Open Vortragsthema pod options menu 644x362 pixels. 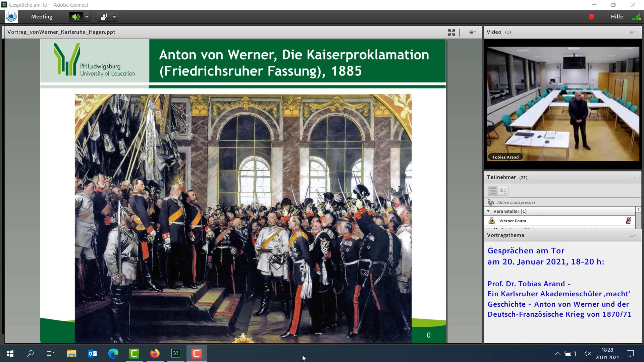[632, 235]
